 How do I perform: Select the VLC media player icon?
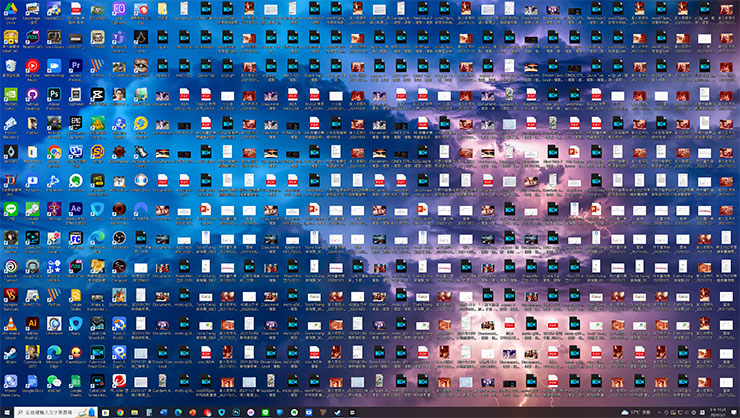point(10,326)
